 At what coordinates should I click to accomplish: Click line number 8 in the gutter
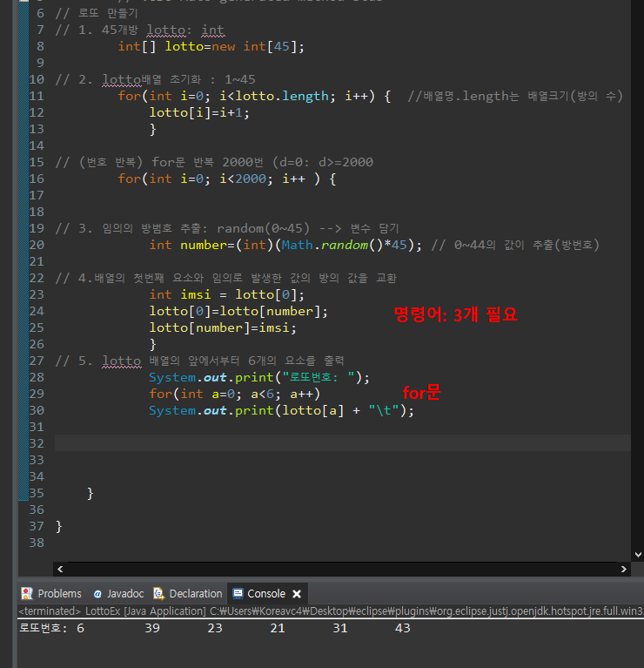click(40, 46)
